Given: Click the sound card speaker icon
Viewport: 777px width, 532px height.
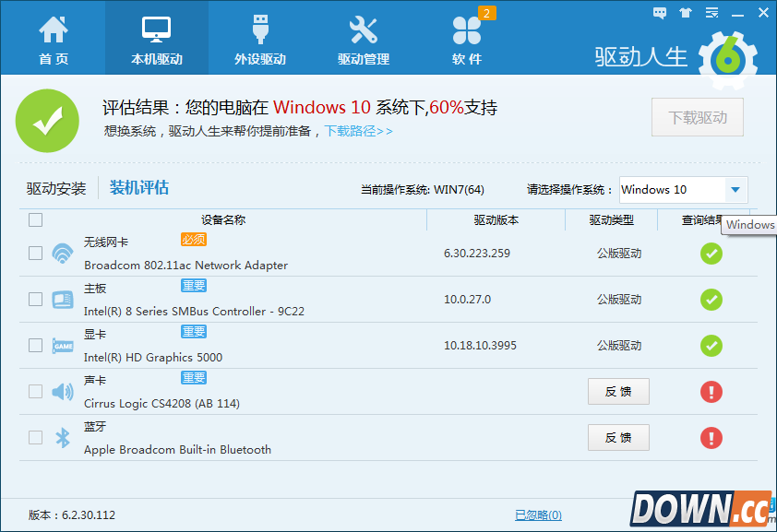Looking at the screenshot, I should coord(62,391).
